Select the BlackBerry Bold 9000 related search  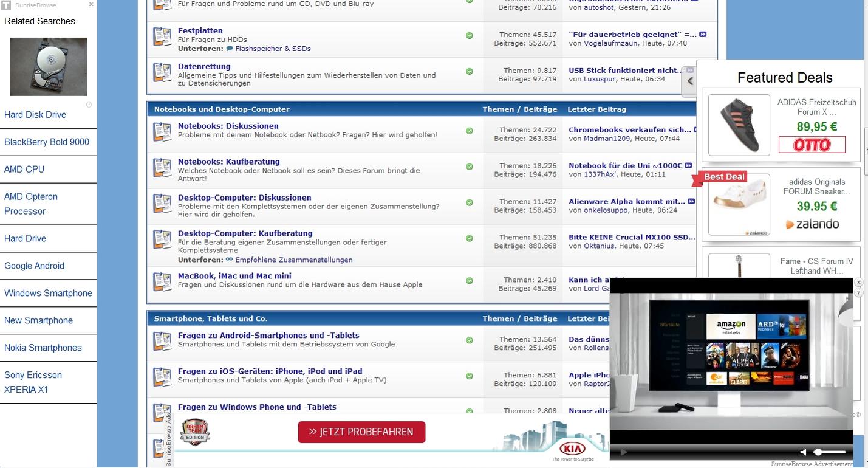[47, 142]
